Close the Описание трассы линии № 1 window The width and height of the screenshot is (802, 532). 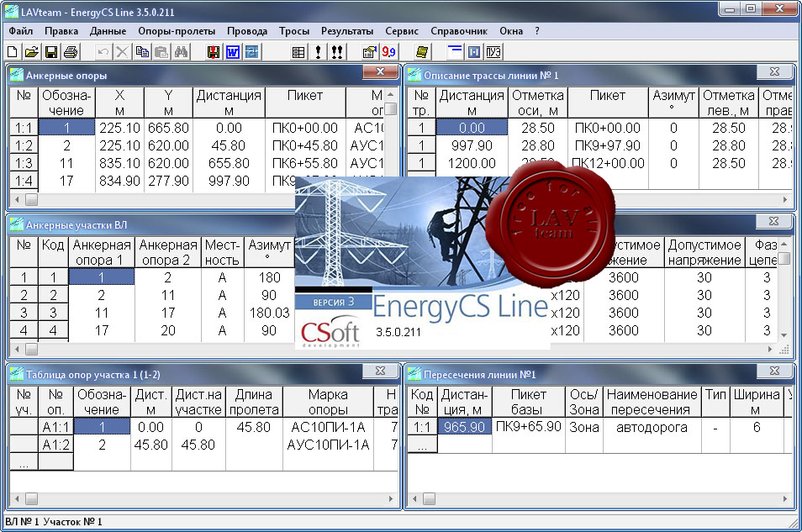pyautogui.click(x=774, y=72)
